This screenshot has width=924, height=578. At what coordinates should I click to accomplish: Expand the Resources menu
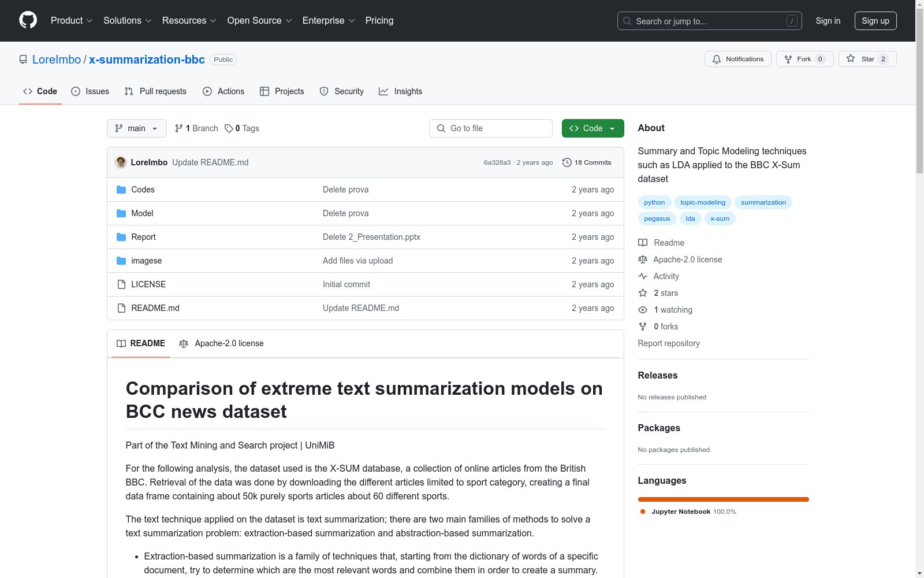click(x=189, y=20)
